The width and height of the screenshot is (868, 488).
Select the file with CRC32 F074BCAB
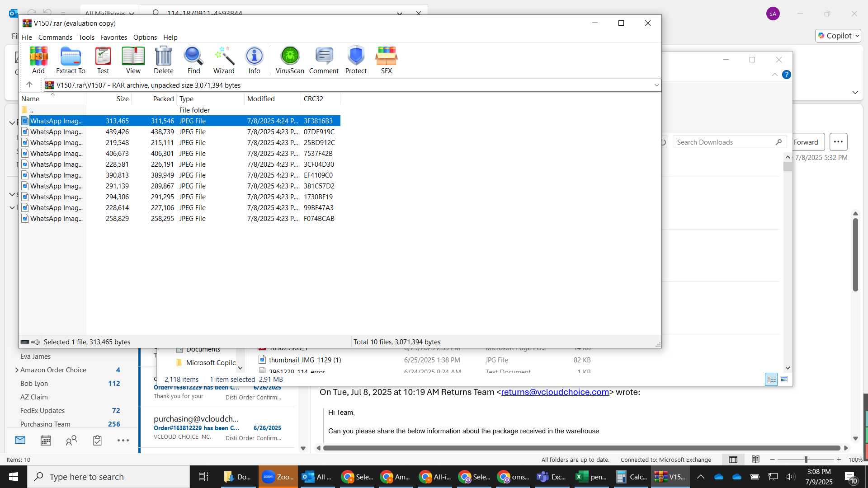coord(180,218)
